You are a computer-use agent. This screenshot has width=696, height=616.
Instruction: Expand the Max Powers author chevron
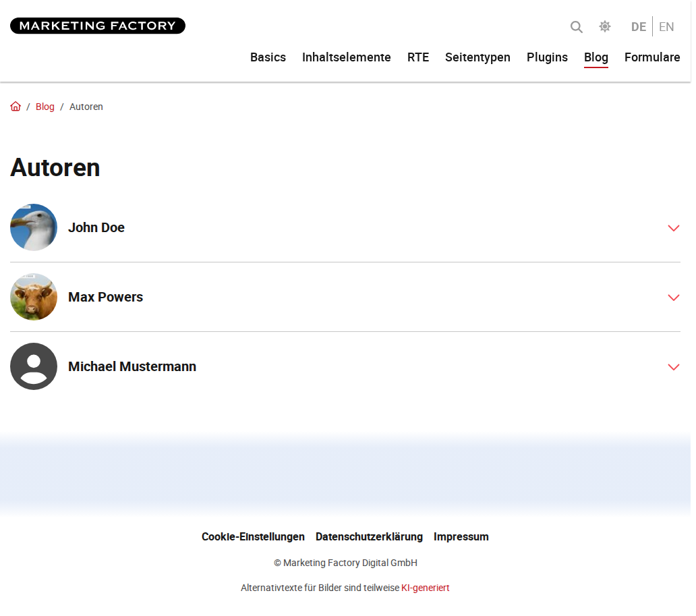pos(673,297)
